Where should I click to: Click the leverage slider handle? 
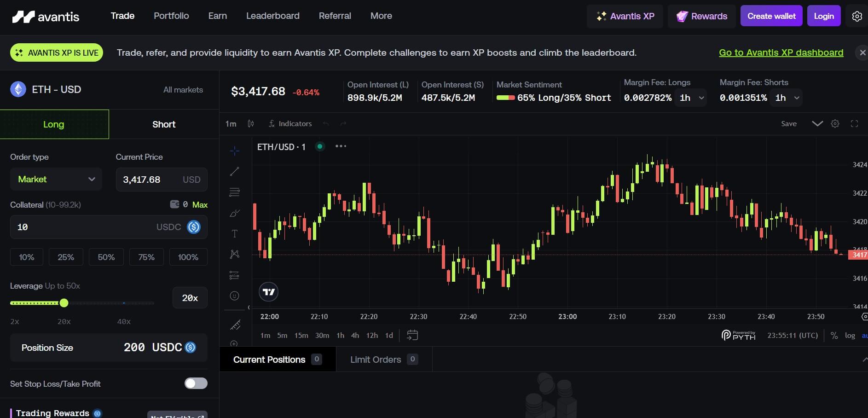point(64,303)
